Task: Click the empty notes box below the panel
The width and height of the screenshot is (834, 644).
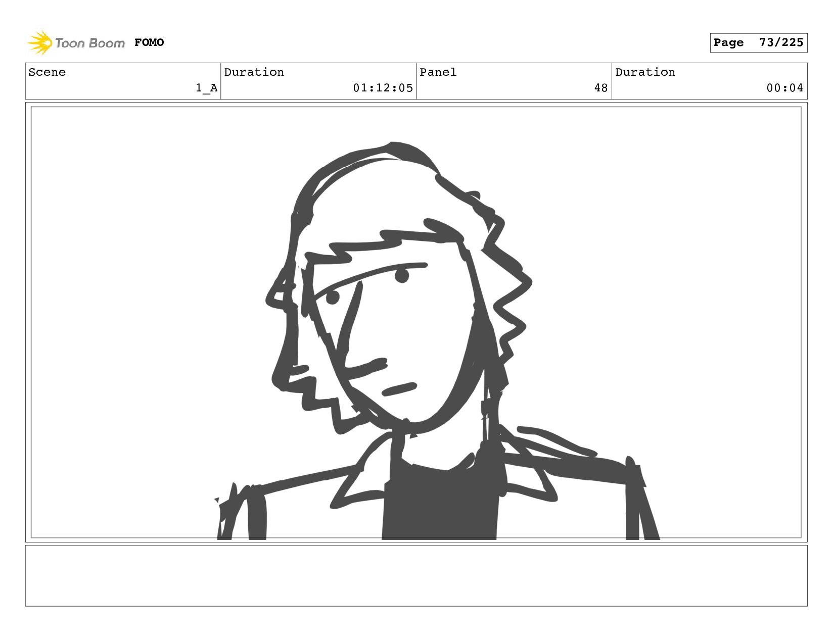Action: pyautogui.click(x=416, y=576)
